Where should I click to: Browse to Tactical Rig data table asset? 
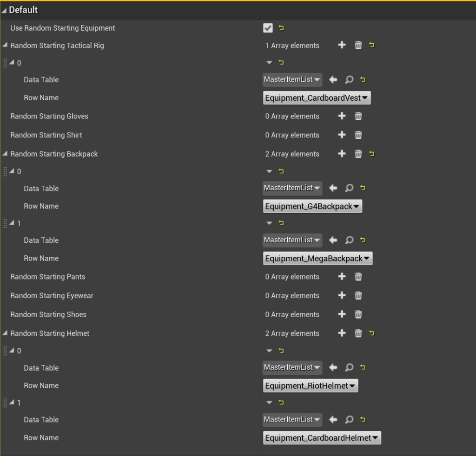pyautogui.click(x=349, y=80)
